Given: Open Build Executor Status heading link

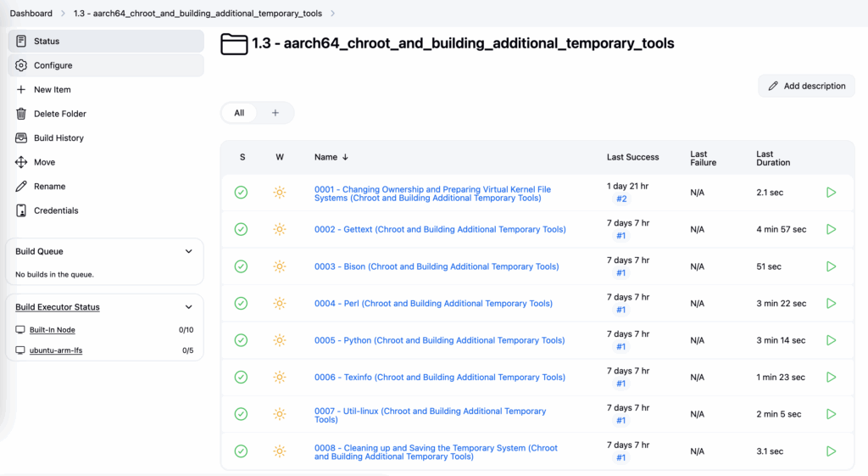Looking at the screenshot, I should point(58,307).
